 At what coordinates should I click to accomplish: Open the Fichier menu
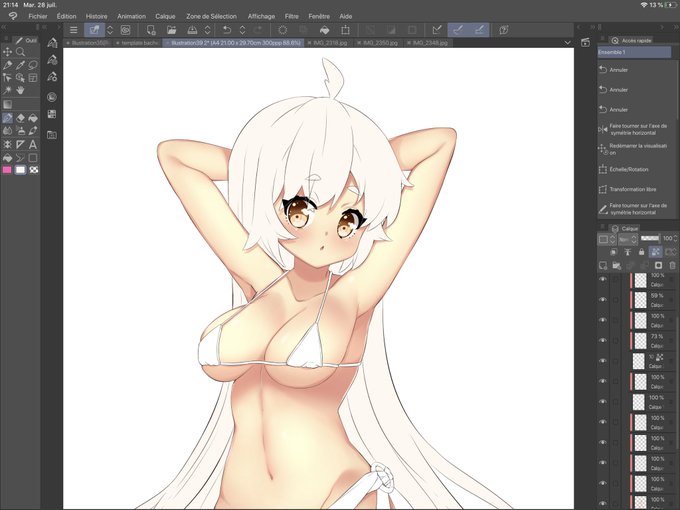pos(38,16)
